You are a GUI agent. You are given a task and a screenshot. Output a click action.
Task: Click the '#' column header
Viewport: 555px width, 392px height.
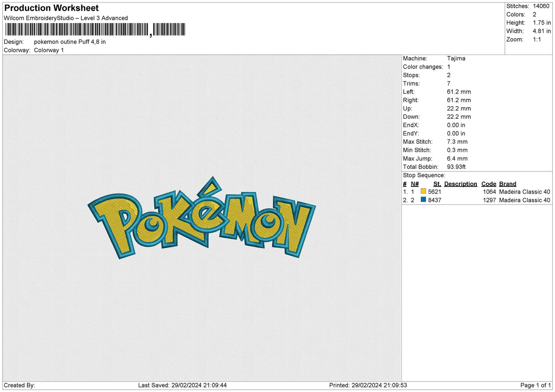(x=405, y=184)
